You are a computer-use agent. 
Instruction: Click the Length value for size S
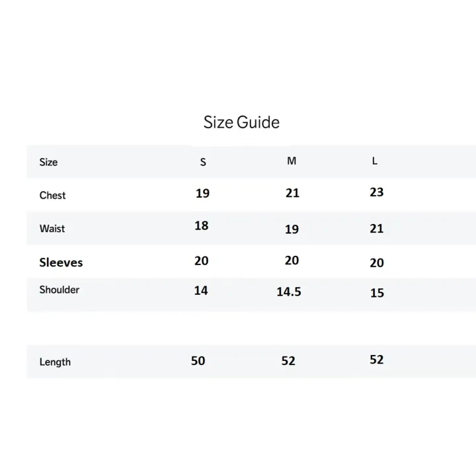tap(198, 360)
